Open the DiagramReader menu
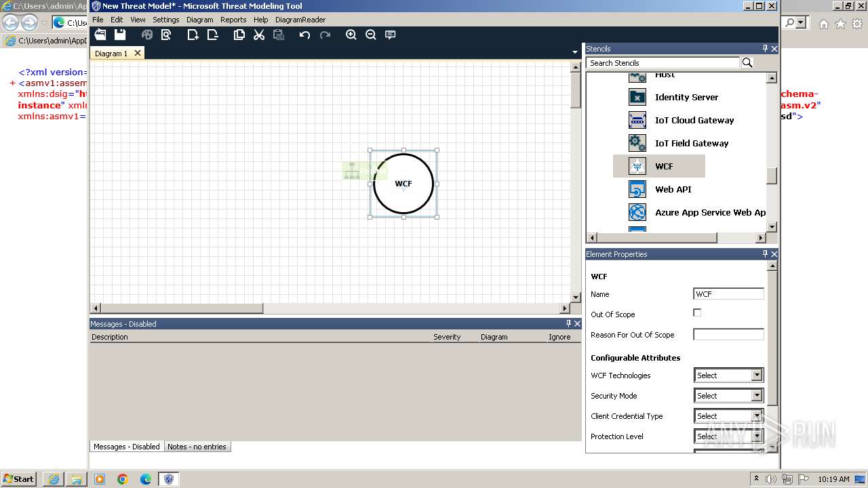868x488 pixels. 300,20
